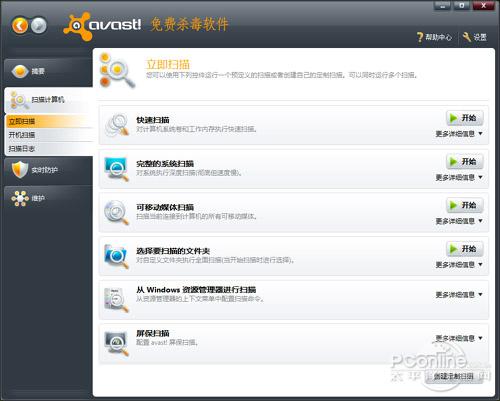Image resolution: width=500 pixels, height=401 pixels.
Task: Click the 快速扫描 icon
Action: (x=117, y=125)
